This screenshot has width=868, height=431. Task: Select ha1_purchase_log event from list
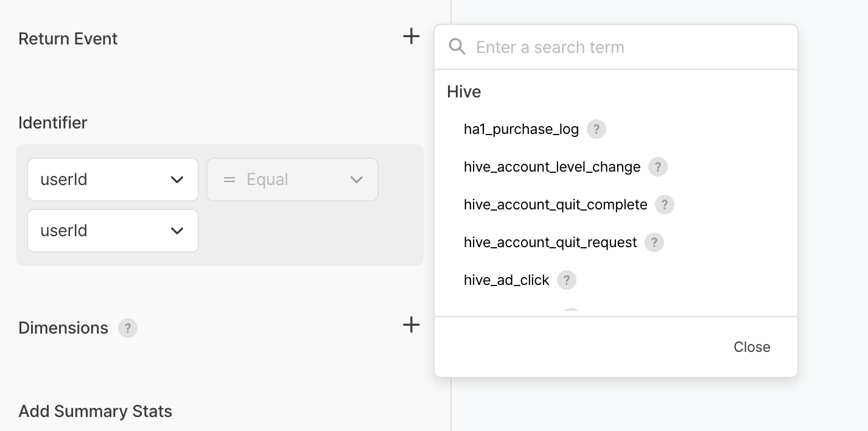click(521, 129)
